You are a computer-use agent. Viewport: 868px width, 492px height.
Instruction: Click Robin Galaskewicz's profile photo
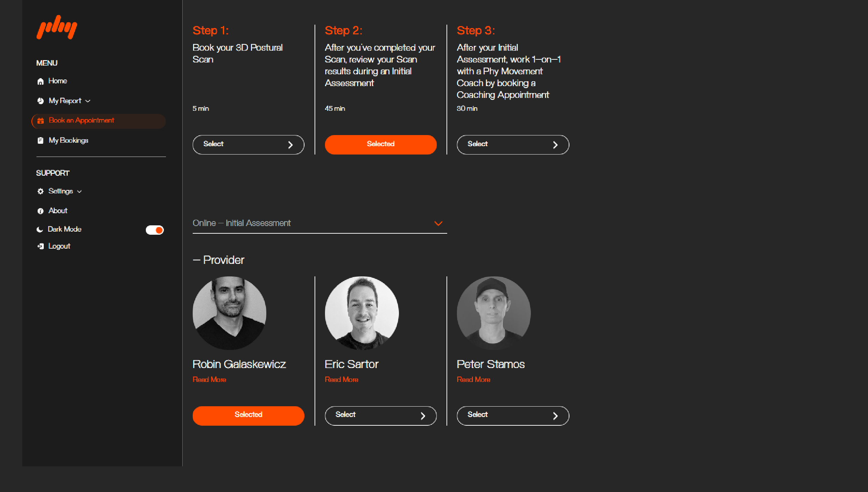point(229,313)
